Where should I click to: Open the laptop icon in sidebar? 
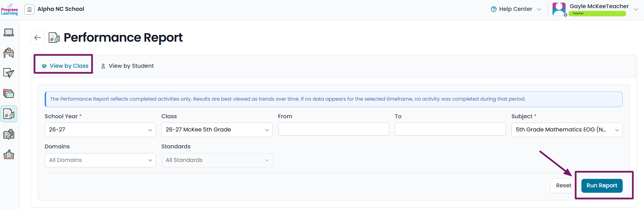click(x=9, y=33)
